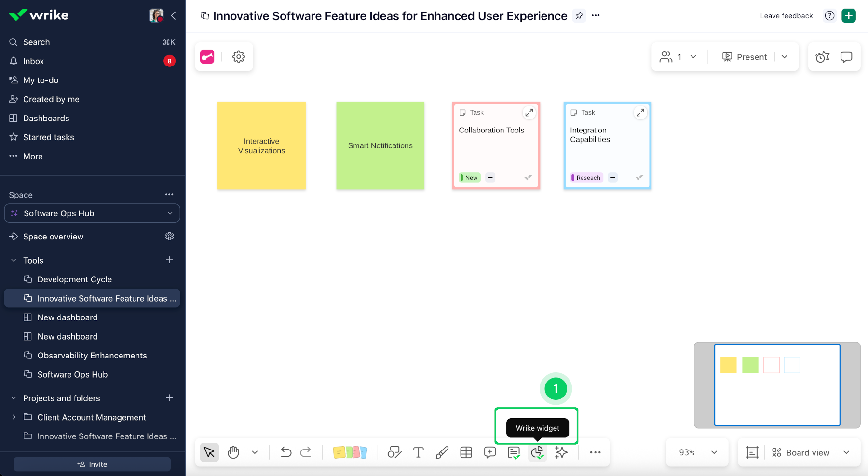
Task: Undo the last whiteboard action
Action: pos(286,452)
